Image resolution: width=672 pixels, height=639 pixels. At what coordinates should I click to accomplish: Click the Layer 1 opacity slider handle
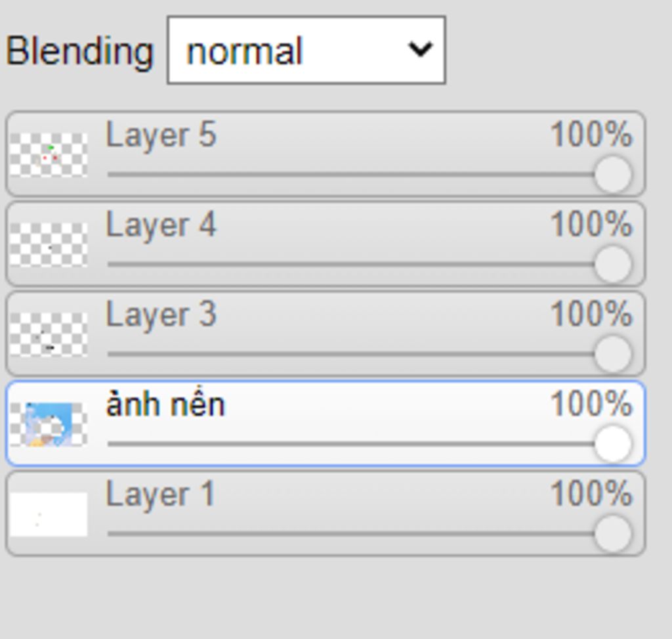(613, 534)
